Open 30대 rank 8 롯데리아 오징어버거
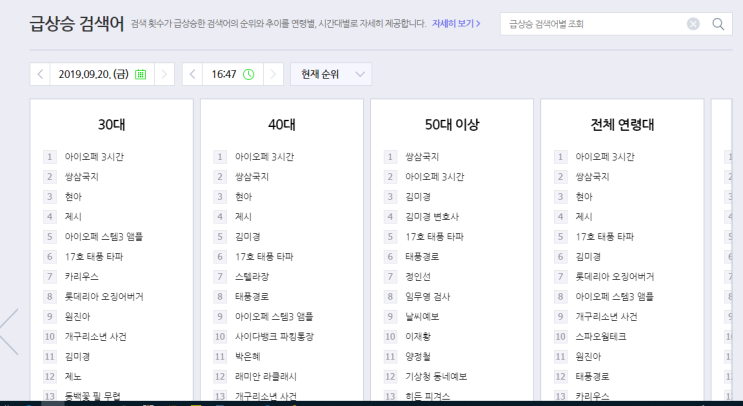 click(104, 297)
